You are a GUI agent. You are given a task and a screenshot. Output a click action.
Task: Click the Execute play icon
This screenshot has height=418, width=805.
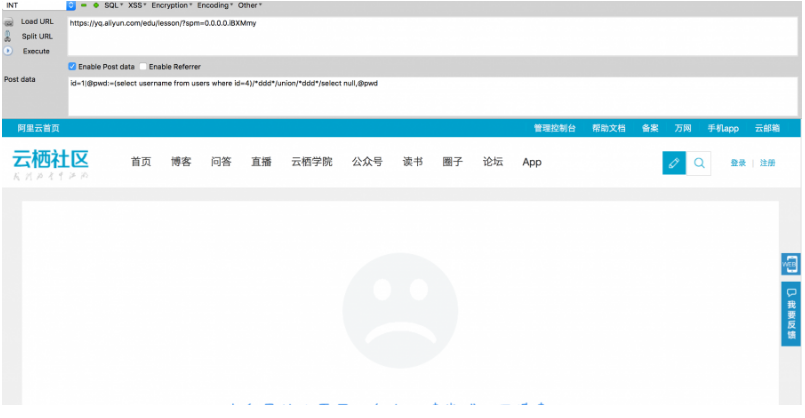[8, 51]
